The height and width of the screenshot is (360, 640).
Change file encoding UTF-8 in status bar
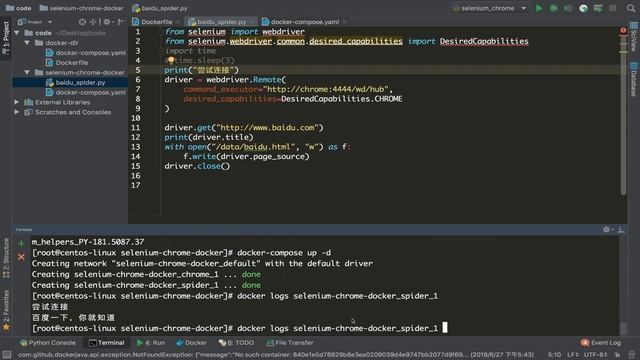pyautogui.click(x=596, y=355)
